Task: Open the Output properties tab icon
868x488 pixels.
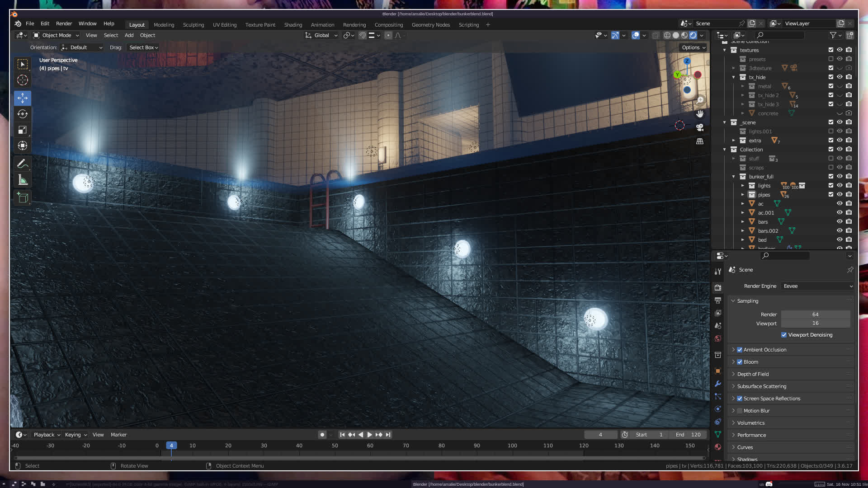Action: coord(718,300)
